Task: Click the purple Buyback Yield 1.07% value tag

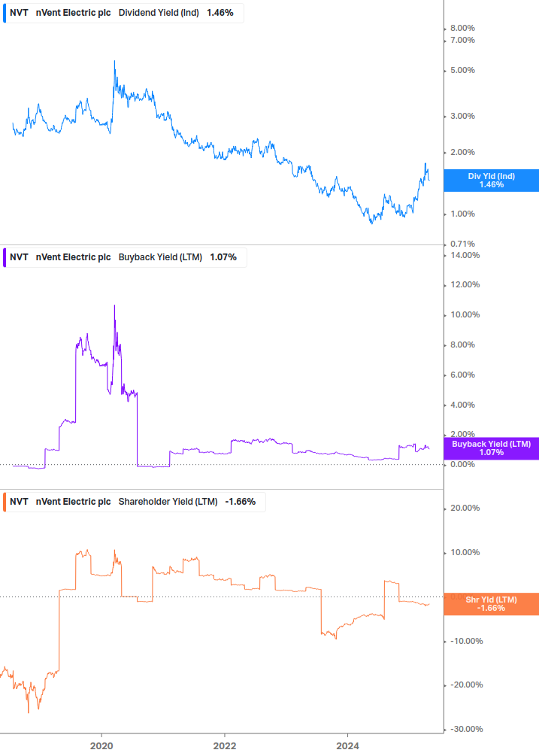Action: [492, 448]
